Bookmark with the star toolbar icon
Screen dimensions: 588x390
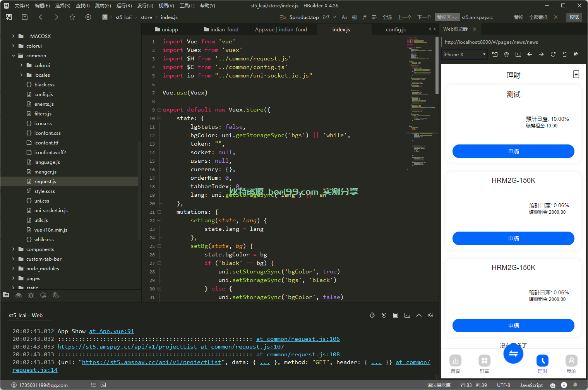coord(72,17)
